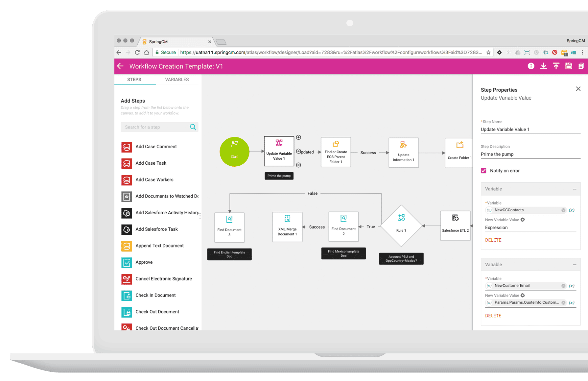588x381 pixels.
Task: Go to browser home page
Action: [147, 52]
